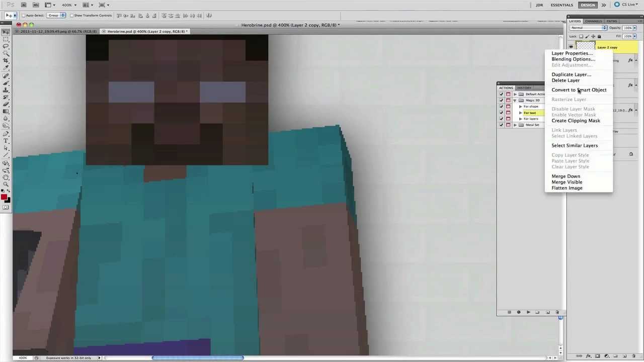Select the Gradient tool
This screenshot has height=362, width=644.
(x=6, y=111)
